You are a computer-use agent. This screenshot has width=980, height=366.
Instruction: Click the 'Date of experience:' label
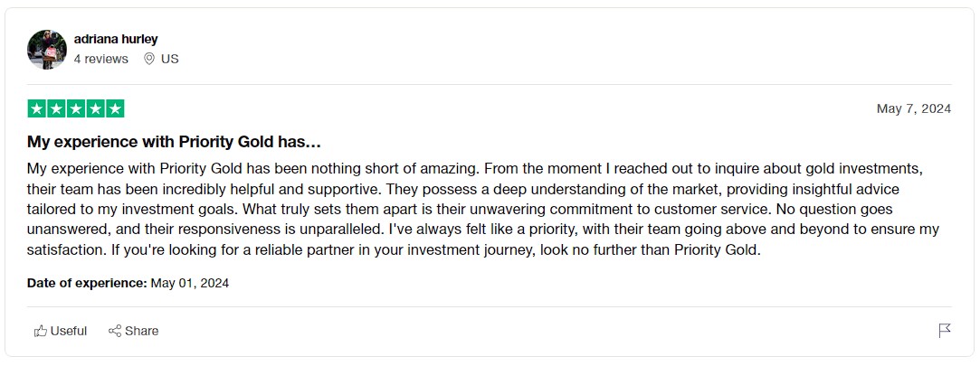coord(87,283)
